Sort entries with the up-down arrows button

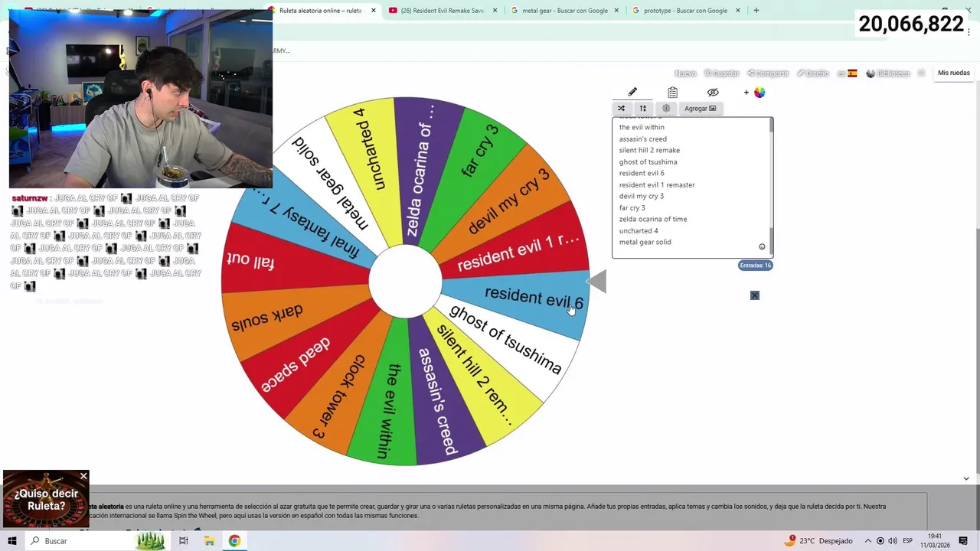coord(643,108)
